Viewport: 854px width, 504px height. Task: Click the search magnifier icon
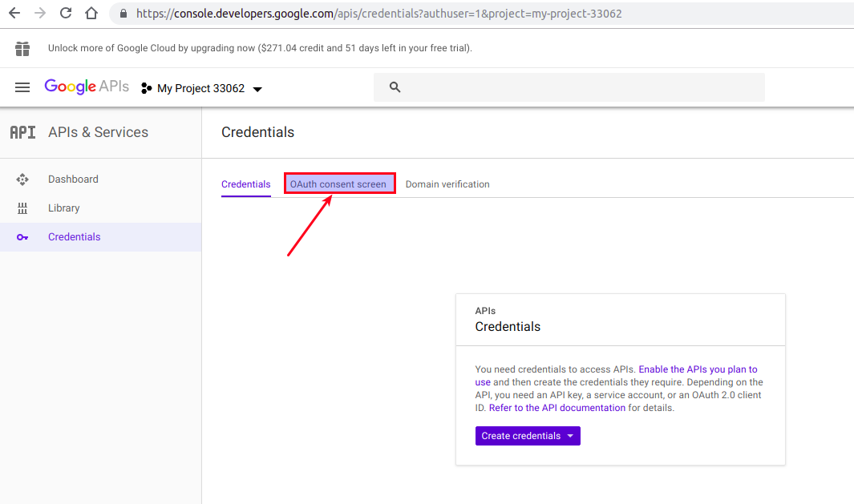click(395, 87)
